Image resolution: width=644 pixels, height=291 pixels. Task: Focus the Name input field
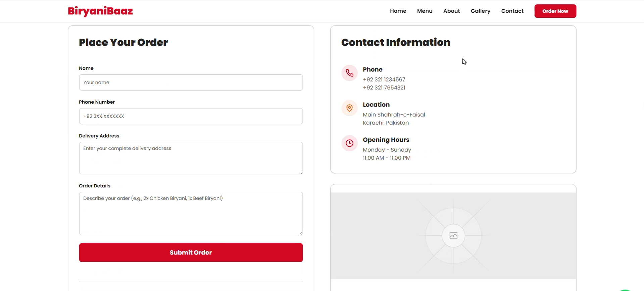tap(191, 82)
